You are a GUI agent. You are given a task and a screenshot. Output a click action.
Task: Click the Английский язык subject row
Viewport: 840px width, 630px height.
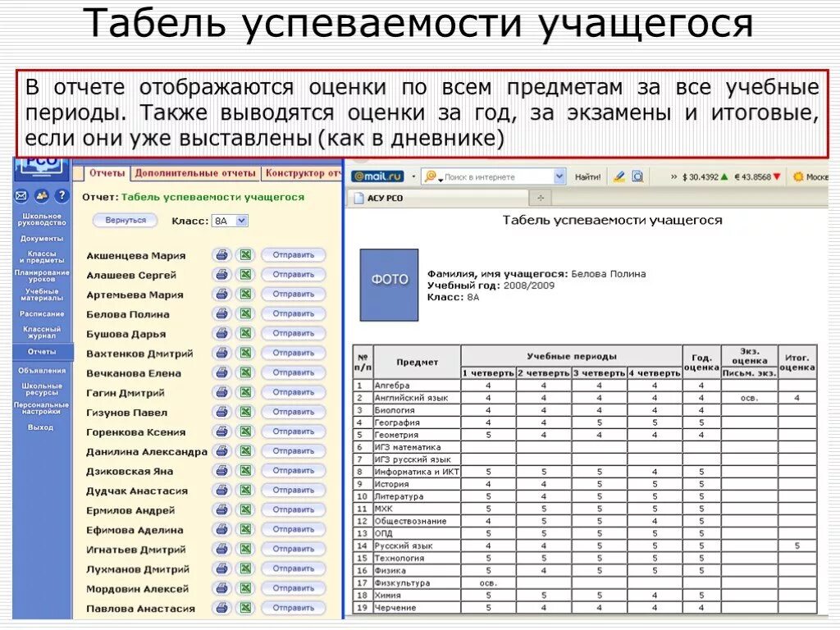(584, 398)
